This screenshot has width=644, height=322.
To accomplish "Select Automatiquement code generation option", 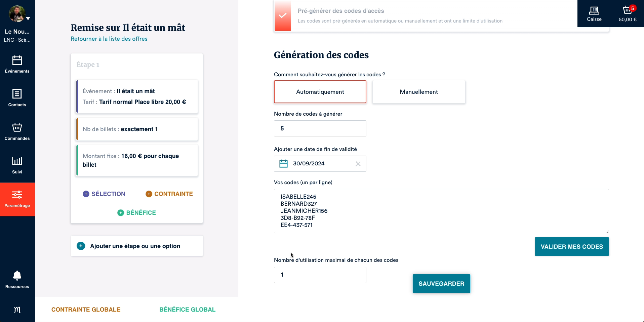I will pyautogui.click(x=320, y=92).
